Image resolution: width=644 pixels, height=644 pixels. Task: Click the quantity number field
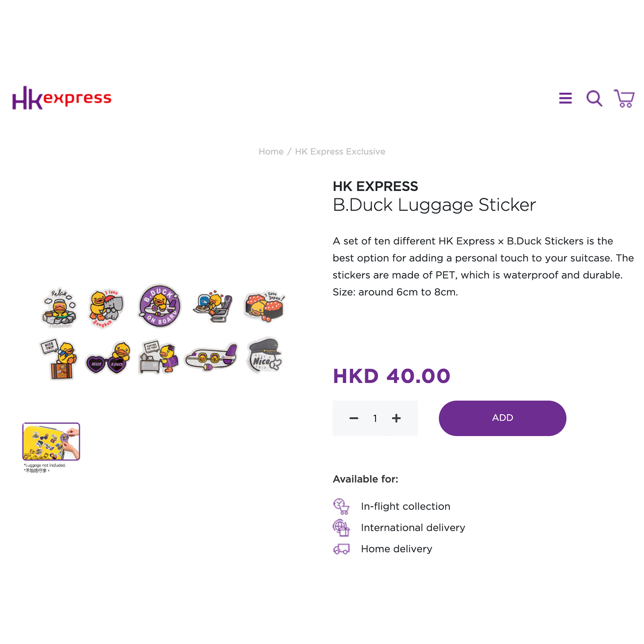click(375, 418)
